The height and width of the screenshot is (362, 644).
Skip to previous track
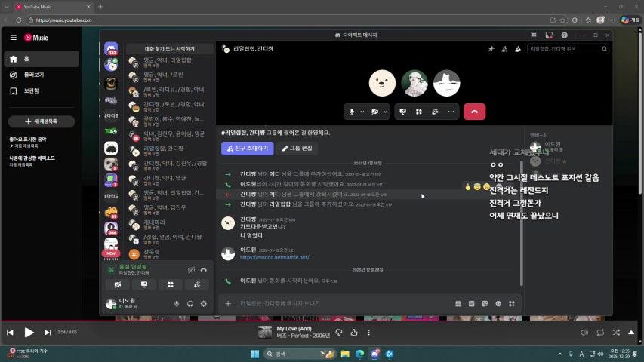(x=11, y=333)
